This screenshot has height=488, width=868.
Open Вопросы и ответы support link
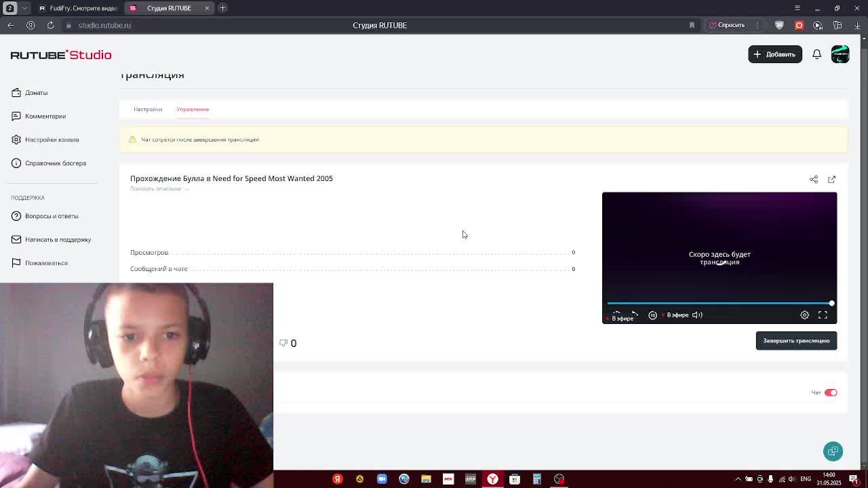(52, 216)
